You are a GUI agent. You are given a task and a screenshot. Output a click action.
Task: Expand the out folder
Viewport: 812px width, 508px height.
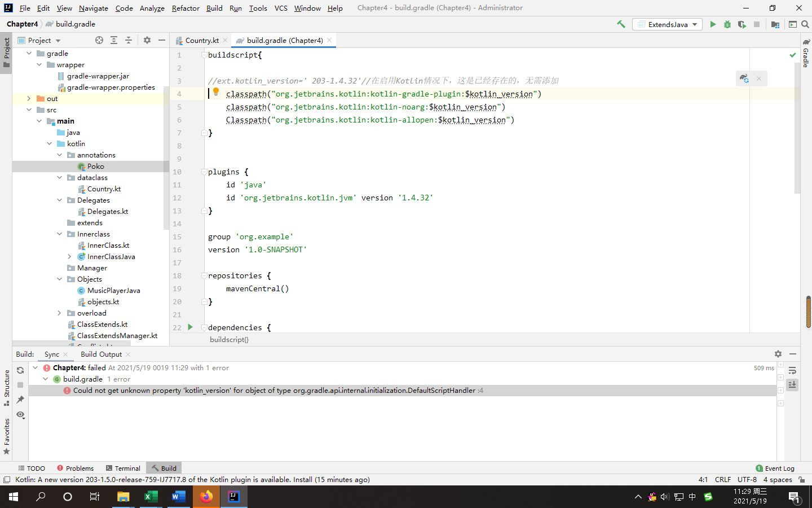[x=29, y=98]
